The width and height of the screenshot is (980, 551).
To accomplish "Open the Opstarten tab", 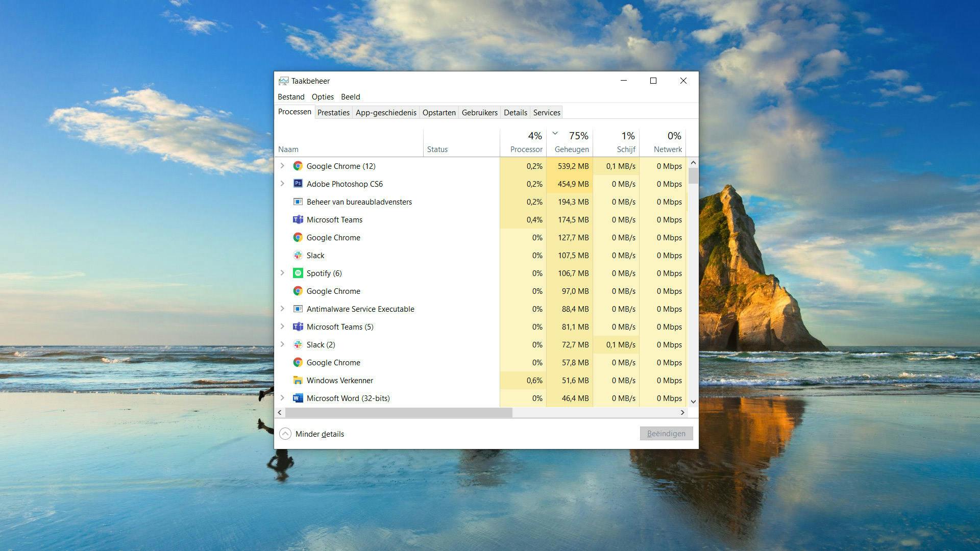I will (x=439, y=113).
